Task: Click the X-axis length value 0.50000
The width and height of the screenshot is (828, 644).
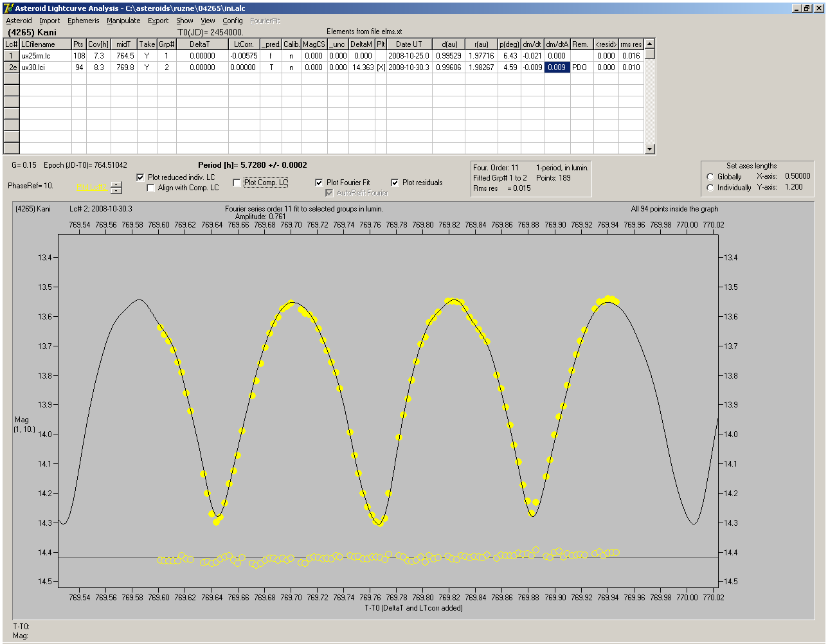Action: pos(797,176)
